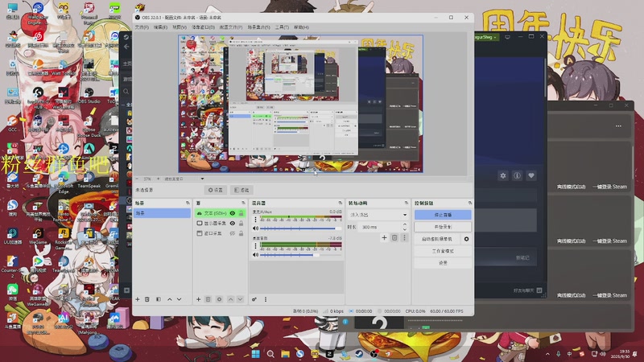The width and height of the screenshot is (644, 362).
Task: Toggle lock on Text (GDI+) source
Action: click(241, 213)
